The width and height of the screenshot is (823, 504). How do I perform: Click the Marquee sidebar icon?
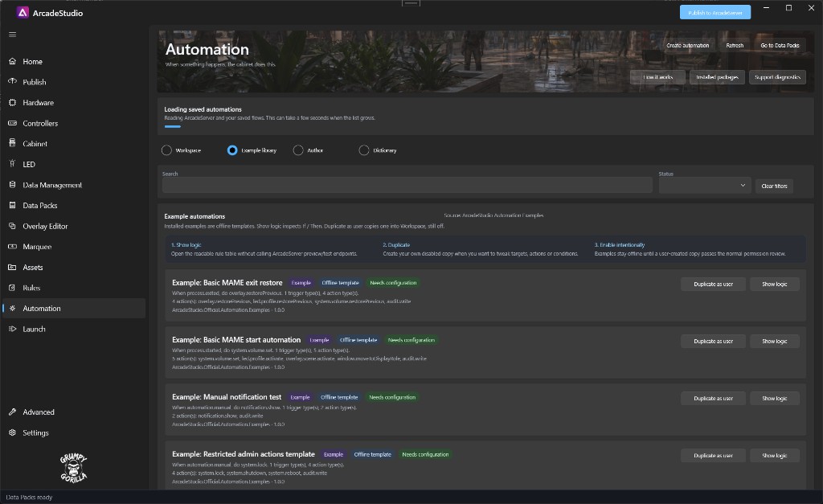(13, 246)
